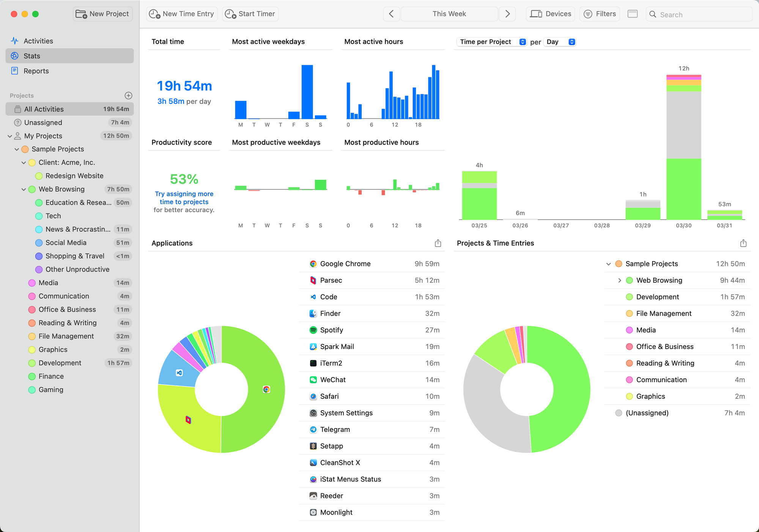Select the Stats sidebar icon

[x=15, y=56]
